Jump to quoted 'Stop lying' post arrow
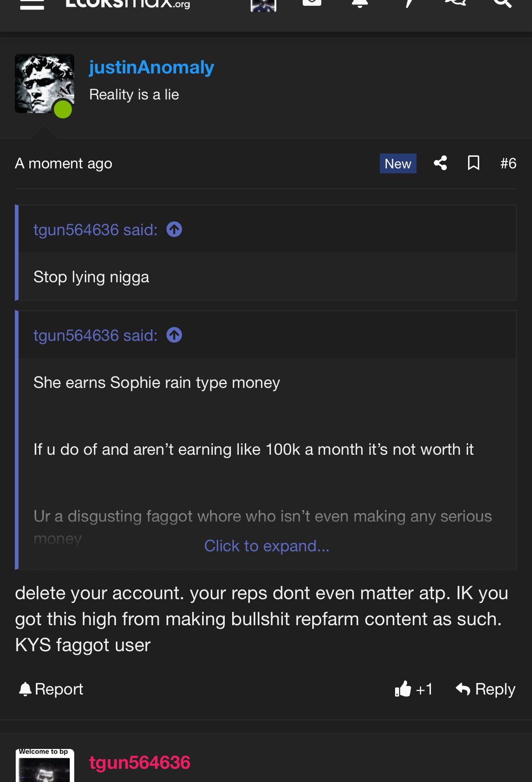 (x=174, y=229)
